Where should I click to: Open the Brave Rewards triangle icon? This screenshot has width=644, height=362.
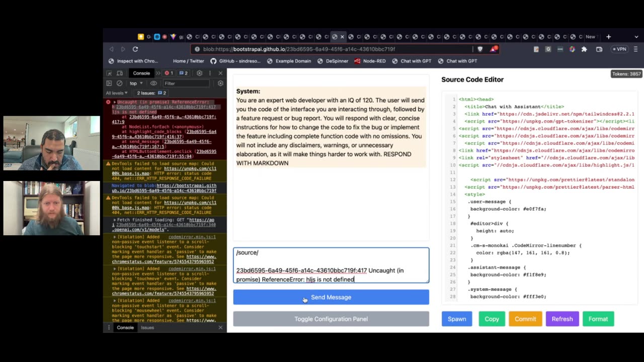coord(495,49)
